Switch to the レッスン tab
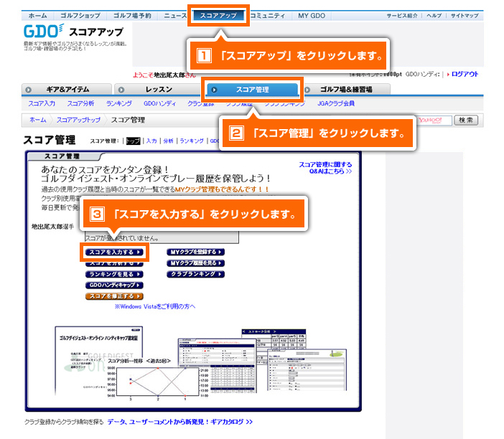This screenshot has width=504, height=439. [x=159, y=90]
